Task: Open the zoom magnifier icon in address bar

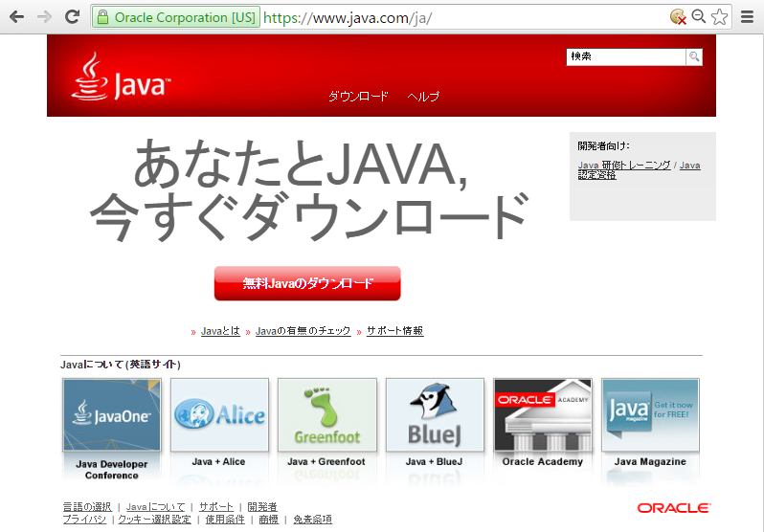Action: tap(699, 17)
